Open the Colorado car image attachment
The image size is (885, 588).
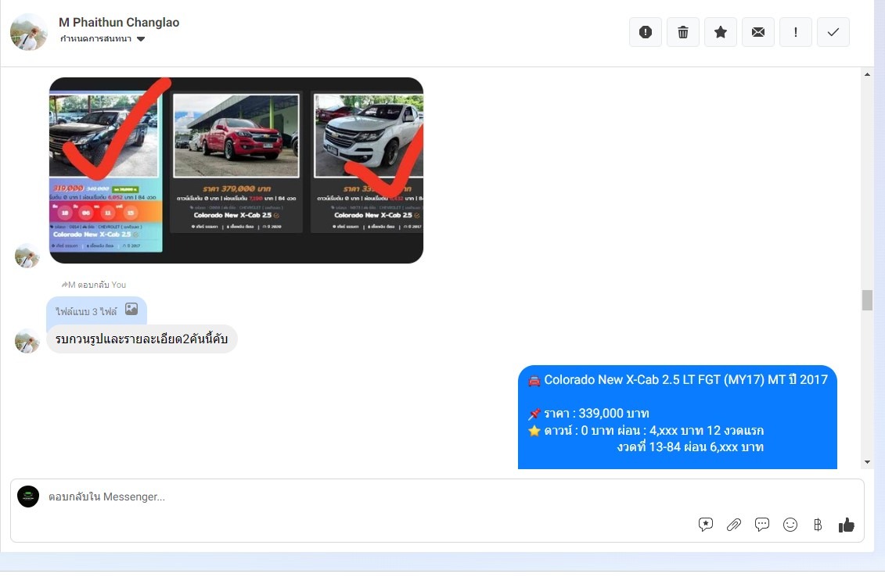click(x=236, y=170)
